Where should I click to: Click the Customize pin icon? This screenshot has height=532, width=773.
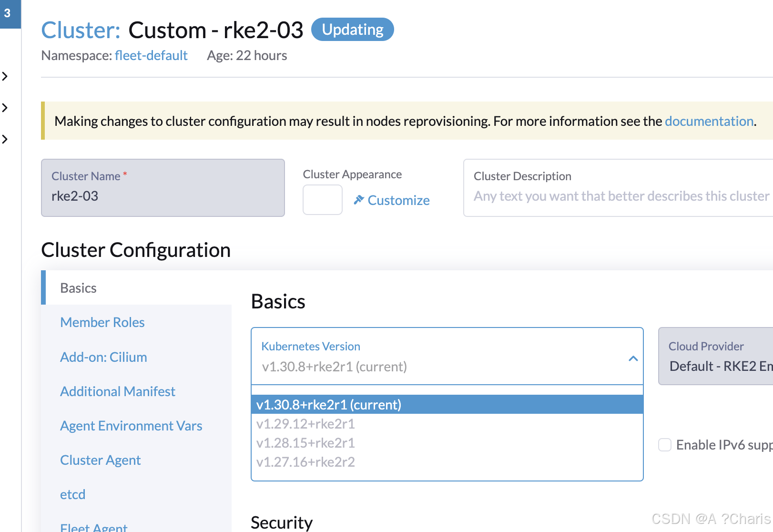click(x=359, y=200)
